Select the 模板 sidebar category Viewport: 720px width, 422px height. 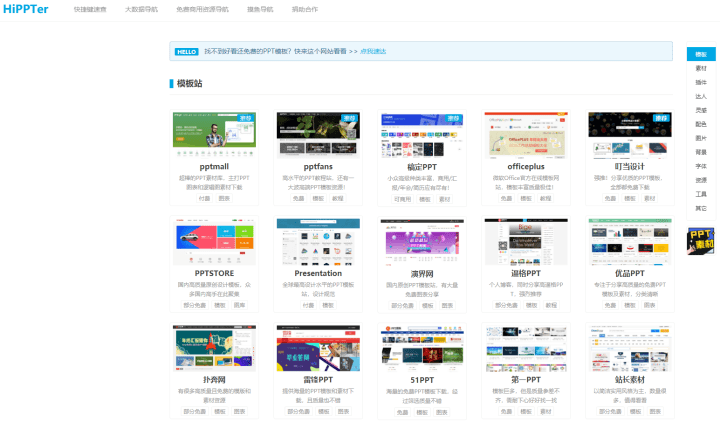click(x=701, y=54)
